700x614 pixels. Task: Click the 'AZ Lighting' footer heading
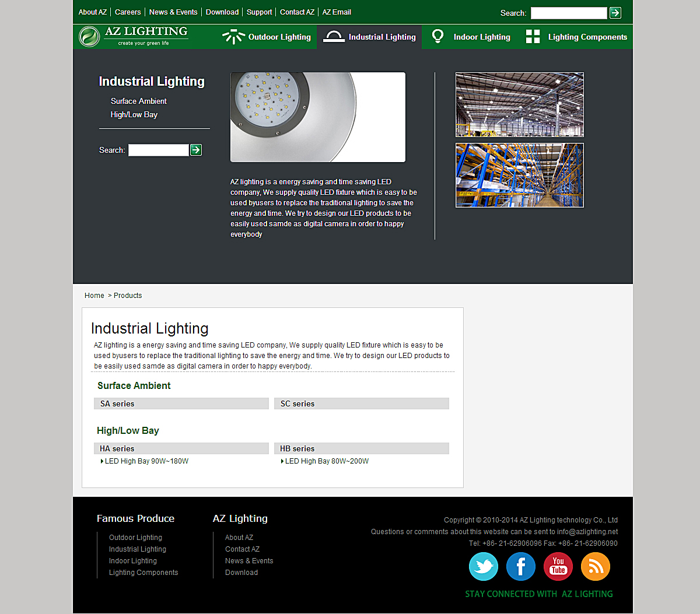click(240, 518)
